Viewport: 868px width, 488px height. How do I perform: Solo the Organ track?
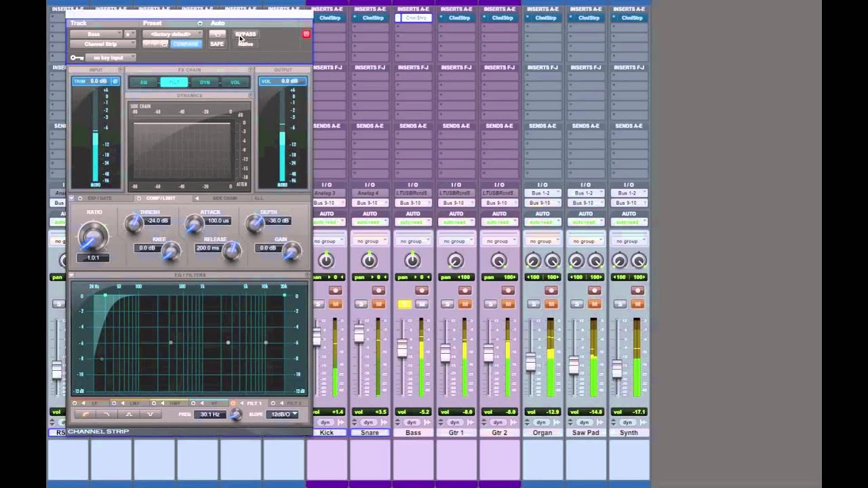tap(534, 304)
